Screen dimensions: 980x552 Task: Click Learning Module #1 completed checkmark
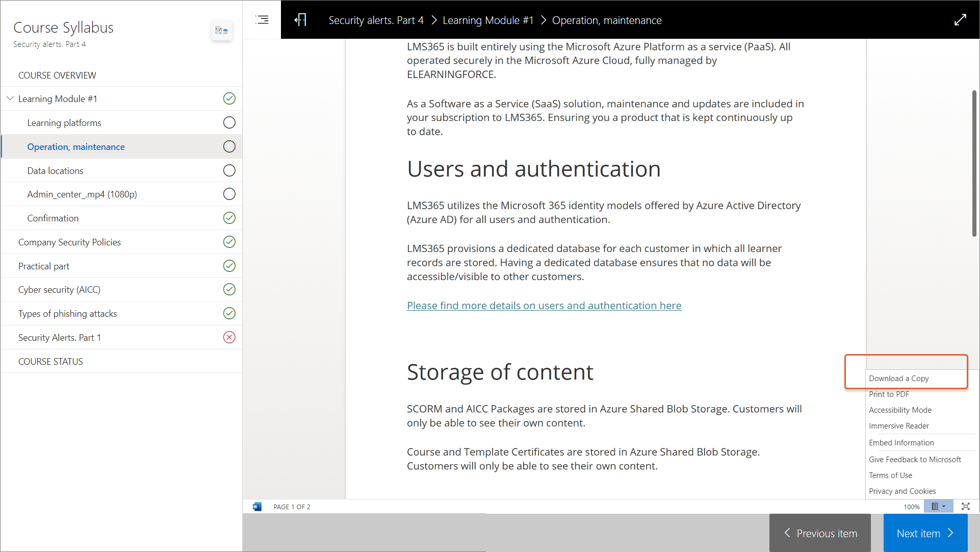(x=229, y=98)
